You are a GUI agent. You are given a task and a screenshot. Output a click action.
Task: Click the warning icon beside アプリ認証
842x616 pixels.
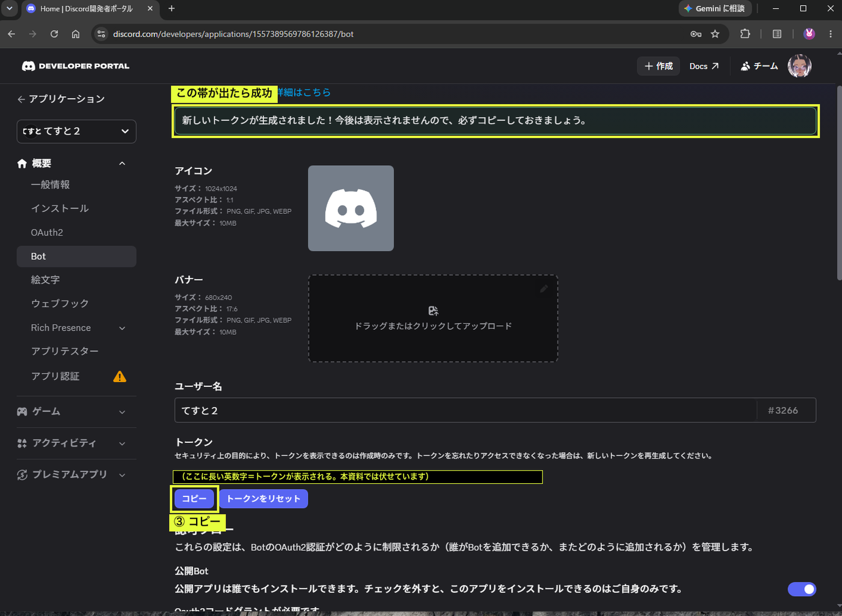pos(120,376)
